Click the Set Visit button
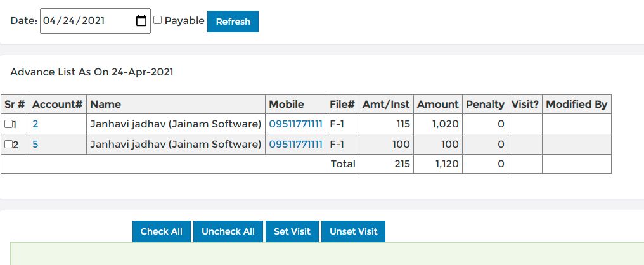The width and height of the screenshot is (644, 265). click(x=292, y=231)
